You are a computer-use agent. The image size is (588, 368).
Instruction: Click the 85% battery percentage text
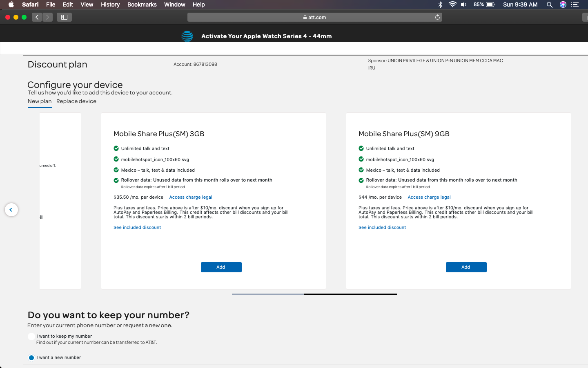pos(479,4)
